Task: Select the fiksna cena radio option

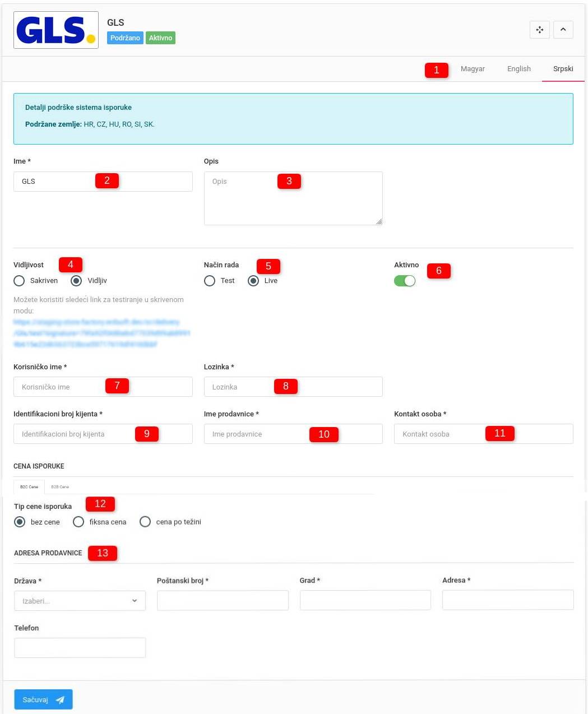Action: (78, 522)
